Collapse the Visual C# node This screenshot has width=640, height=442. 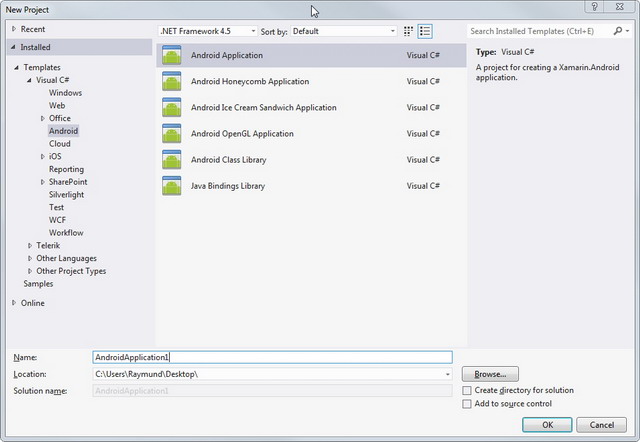pos(29,80)
